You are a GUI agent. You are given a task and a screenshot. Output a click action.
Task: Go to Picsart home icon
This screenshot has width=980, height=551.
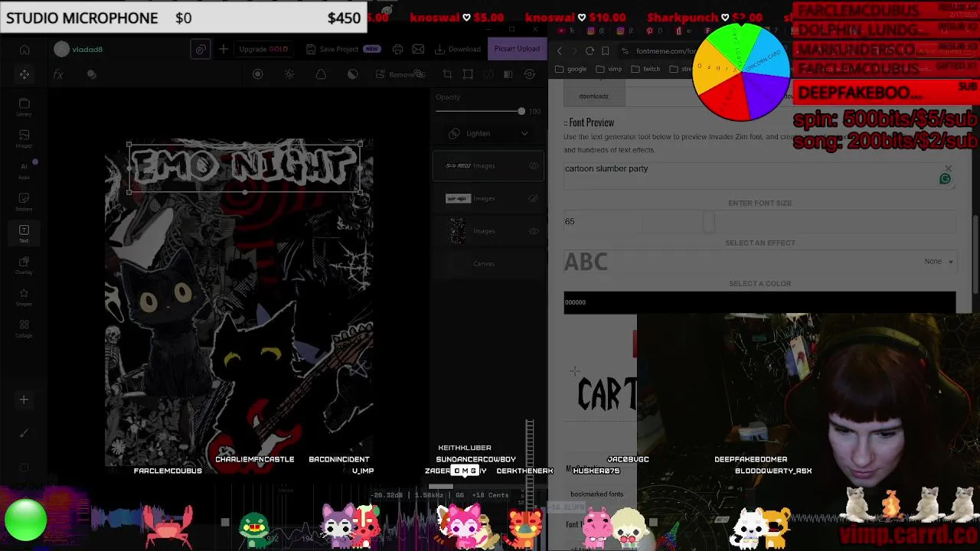coord(24,50)
